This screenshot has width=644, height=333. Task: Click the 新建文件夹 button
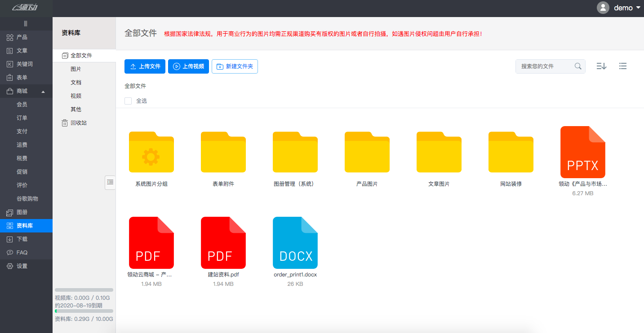pyautogui.click(x=235, y=66)
